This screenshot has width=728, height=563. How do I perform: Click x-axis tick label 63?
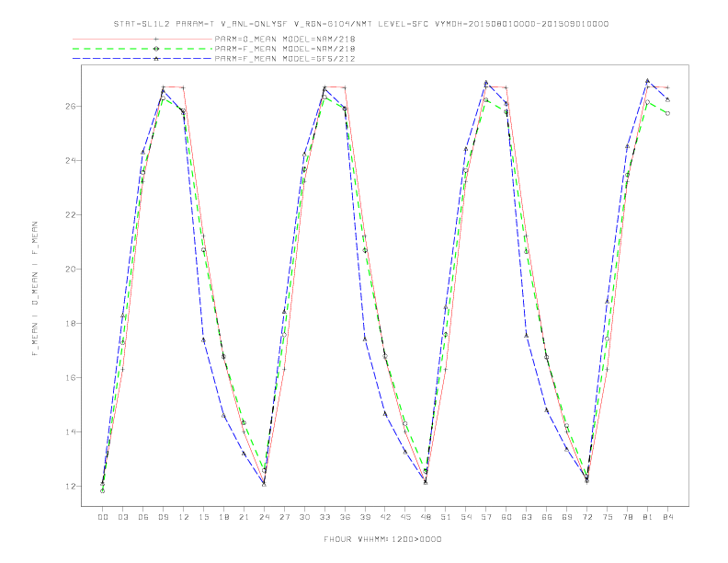527,517
